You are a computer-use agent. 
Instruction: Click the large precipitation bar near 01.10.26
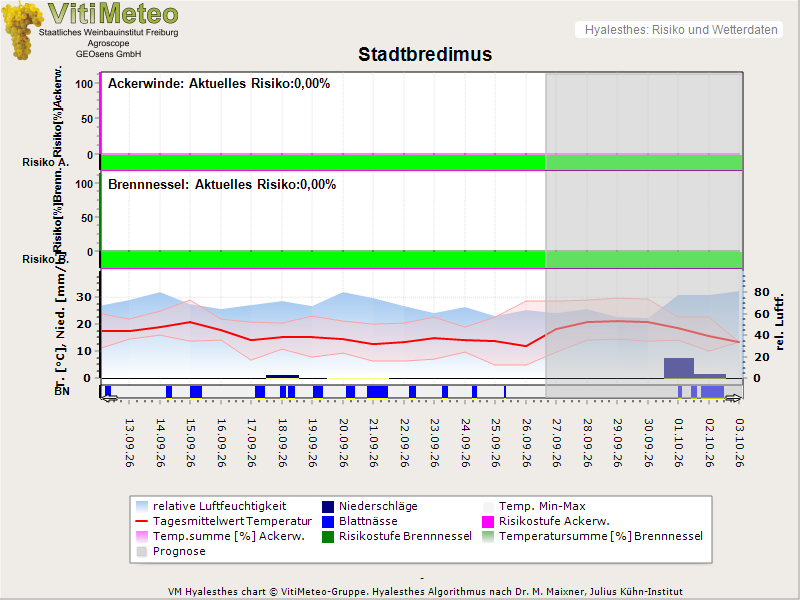[679, 368]
